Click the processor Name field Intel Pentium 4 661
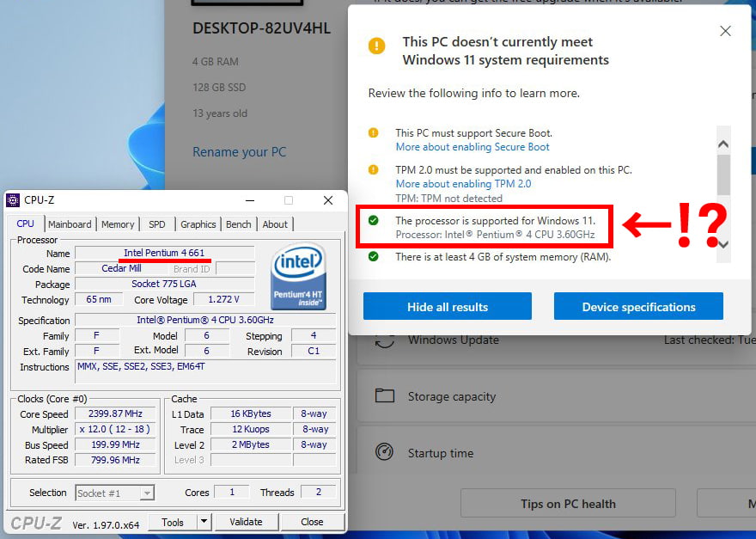This screenshot has width=756, height=539. point(164,253)
